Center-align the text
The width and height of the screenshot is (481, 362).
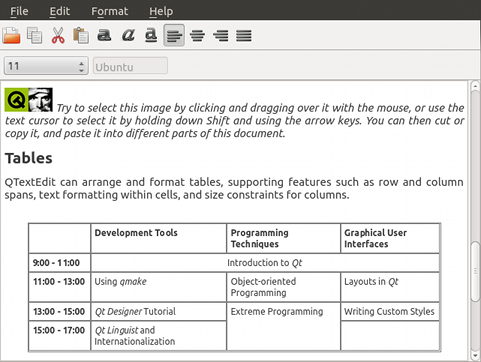(197, 35)
